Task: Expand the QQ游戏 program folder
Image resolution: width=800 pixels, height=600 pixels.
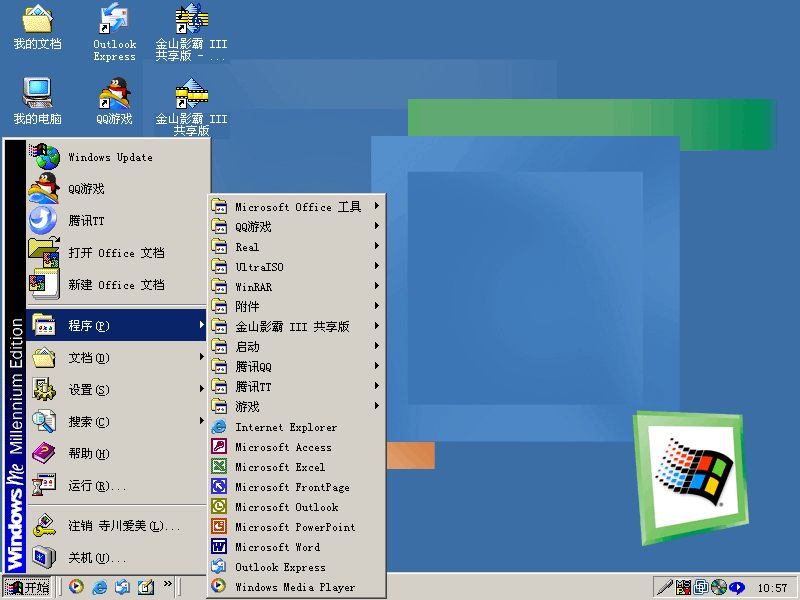Action: click(x=296, y=227)
